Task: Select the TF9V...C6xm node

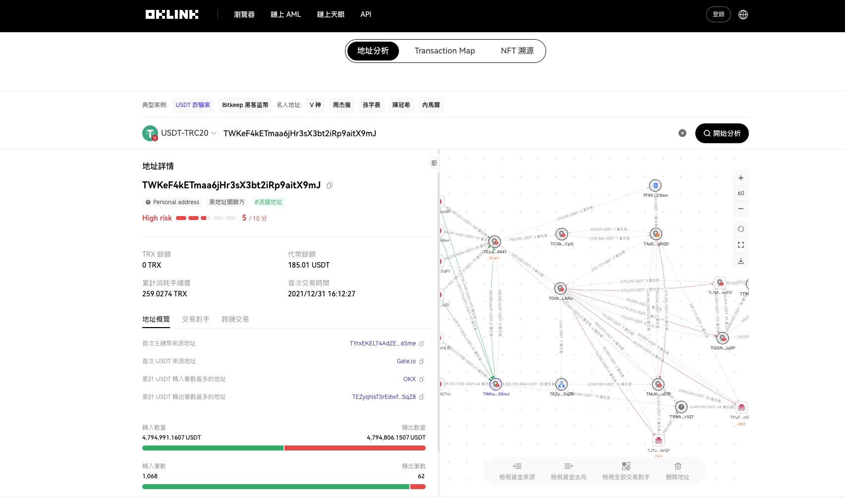Action: [x=655, y=185]
